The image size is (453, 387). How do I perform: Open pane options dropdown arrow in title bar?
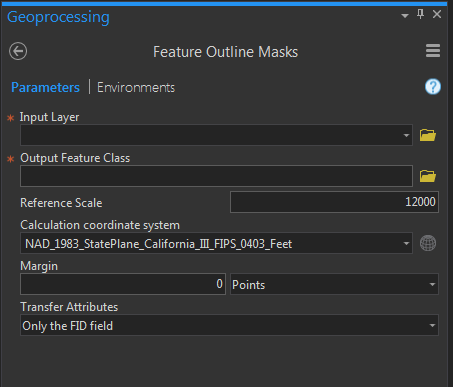tap(405, 15)
